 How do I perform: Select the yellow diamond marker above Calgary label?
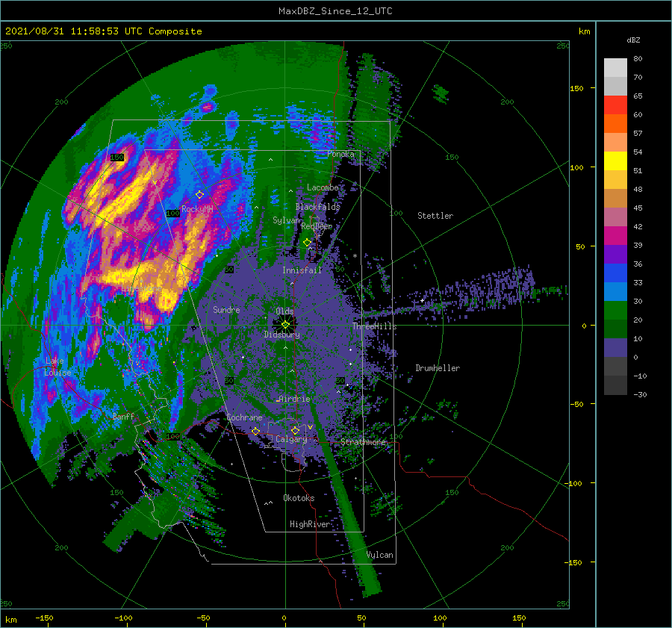295,430
